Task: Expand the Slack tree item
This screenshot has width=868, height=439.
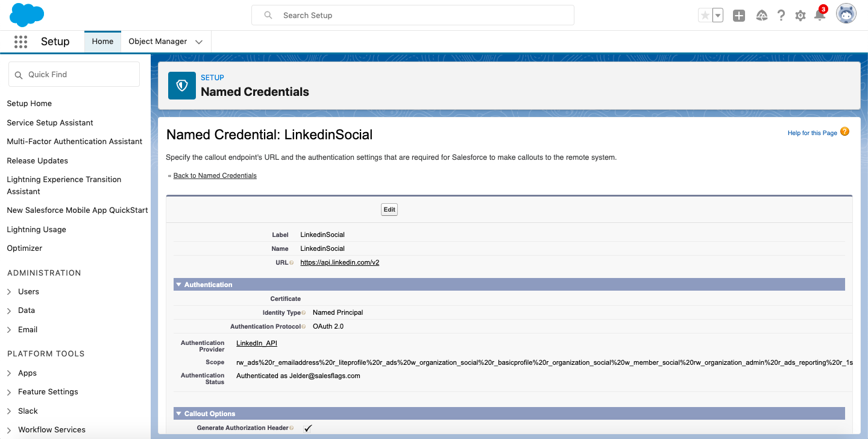Action: [9, 411]
